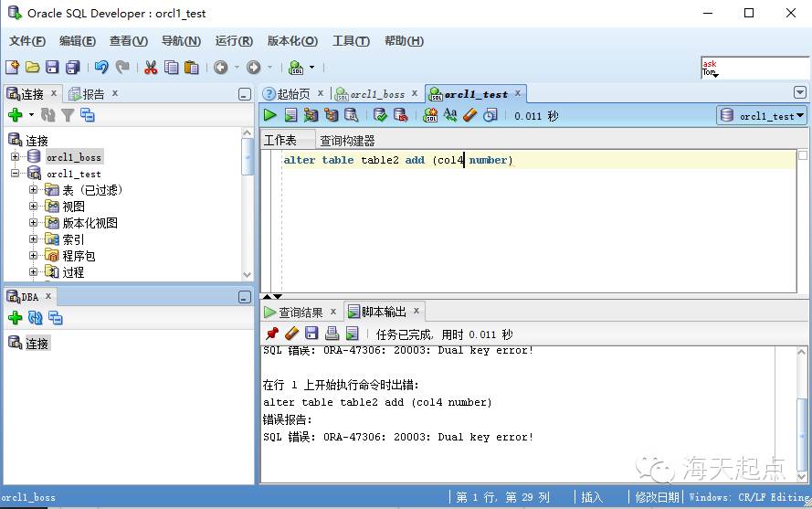Click the Forward navigation arrow
Viewport: 812px width, 509px height.
[253, 67]
